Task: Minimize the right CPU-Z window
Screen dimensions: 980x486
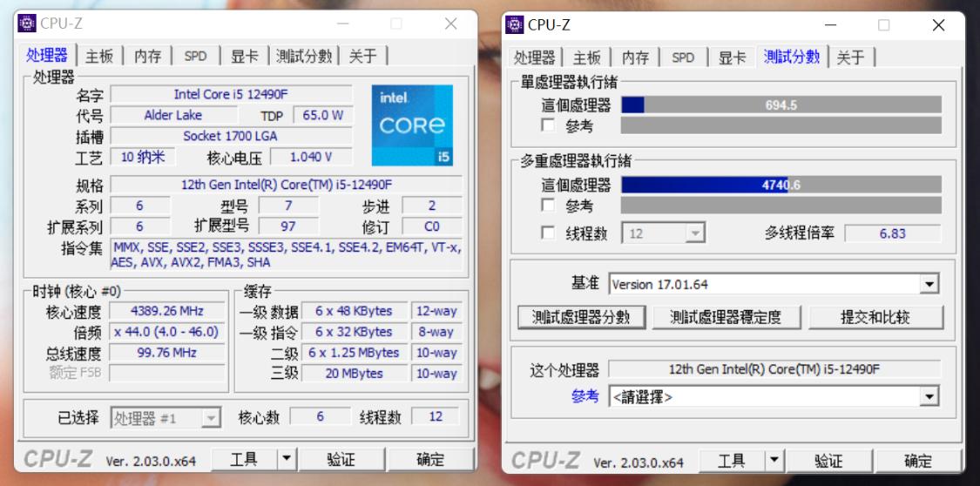Action: [830, 25]
